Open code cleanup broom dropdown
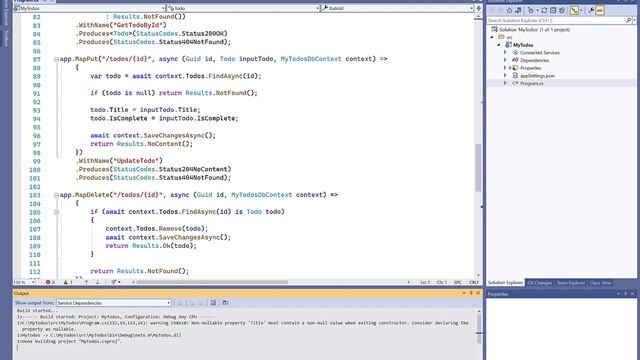The width and height of the screenshot is (640, 360). pyautogui.click(x=116, y=282)
